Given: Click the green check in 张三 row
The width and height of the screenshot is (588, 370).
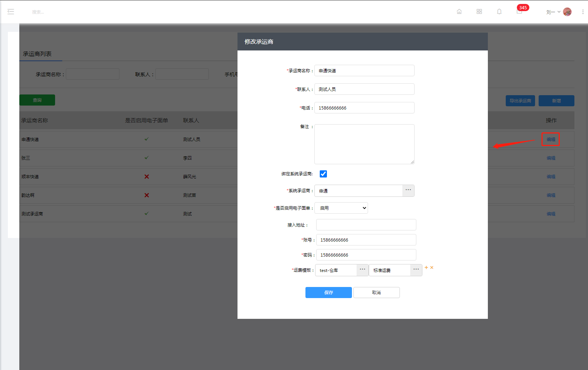Looking at the screenshot, I should click(x=147, y=158).
